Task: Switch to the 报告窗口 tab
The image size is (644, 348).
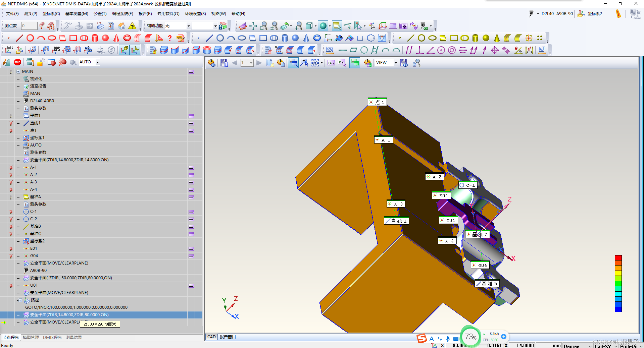Action: click(x=228, y=337)
